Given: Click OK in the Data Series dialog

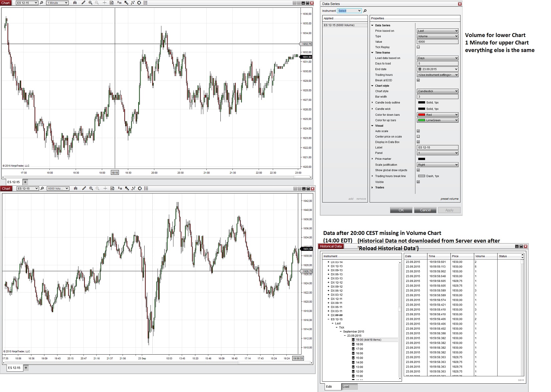Looking at the screenshot, I should [401, 210].
